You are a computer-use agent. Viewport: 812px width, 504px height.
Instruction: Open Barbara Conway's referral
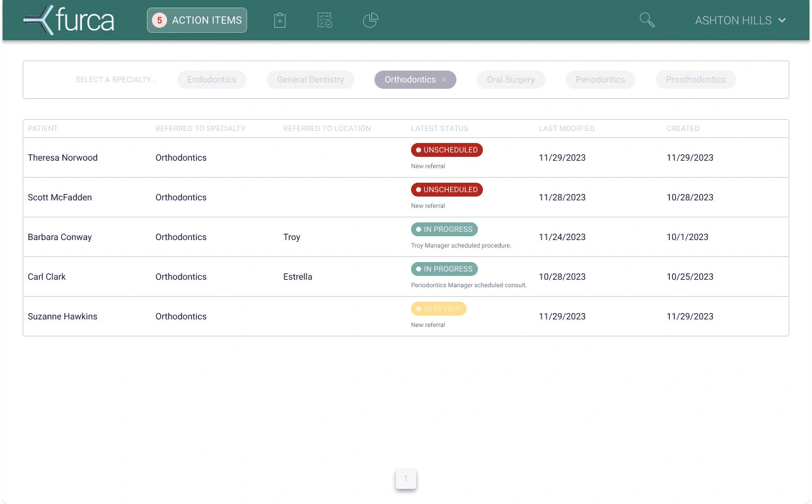(406, 237)
